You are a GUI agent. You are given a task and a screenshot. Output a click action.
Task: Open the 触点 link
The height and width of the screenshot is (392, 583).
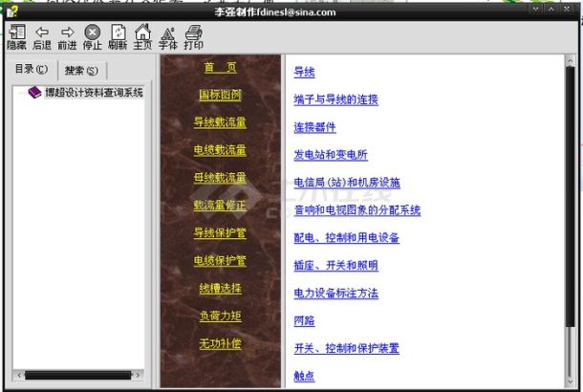point(304,376)
